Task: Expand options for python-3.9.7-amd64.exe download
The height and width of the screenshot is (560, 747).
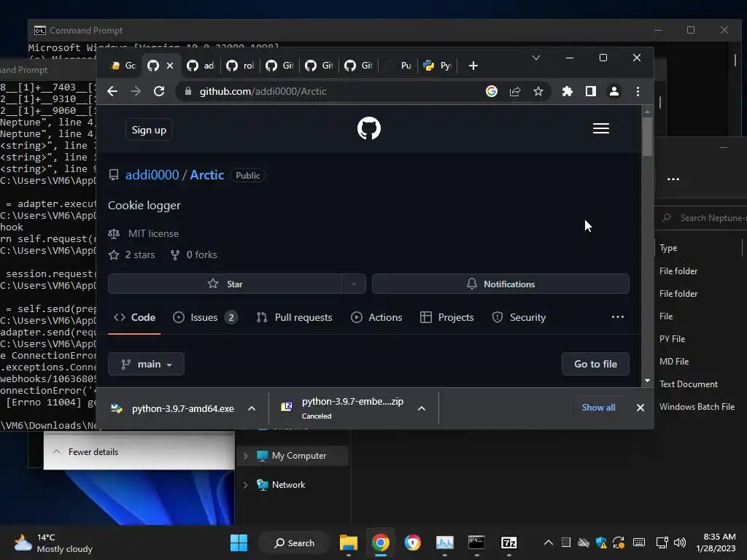Action: pyautogui.click(x=252, y=408)
